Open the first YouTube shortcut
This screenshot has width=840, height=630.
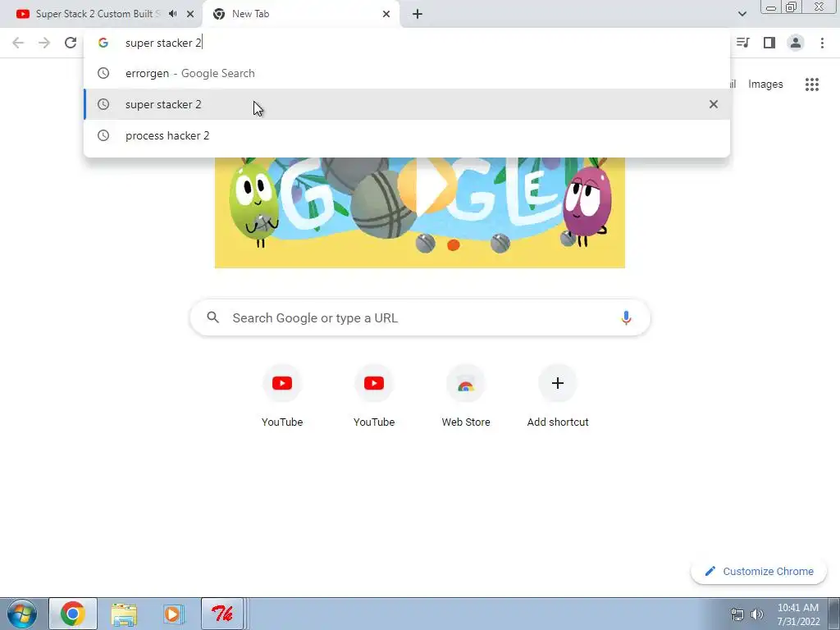click(282, 396)
